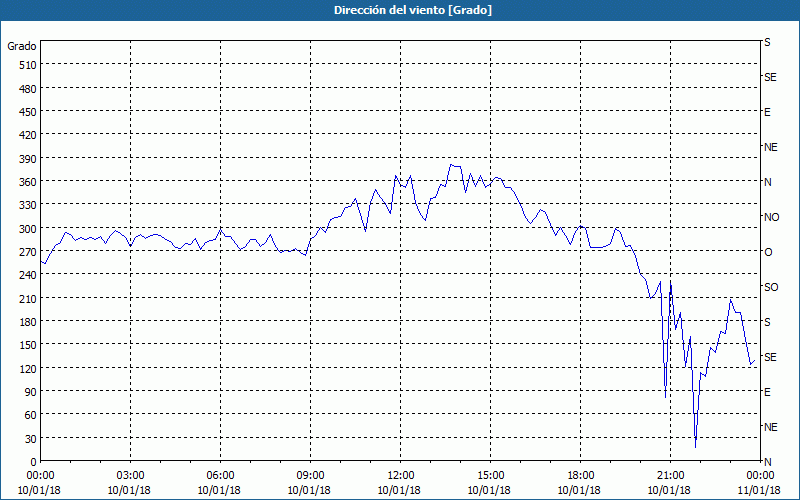
Task: Click the "SE" compass label level with 120
Action: point(770,357)
